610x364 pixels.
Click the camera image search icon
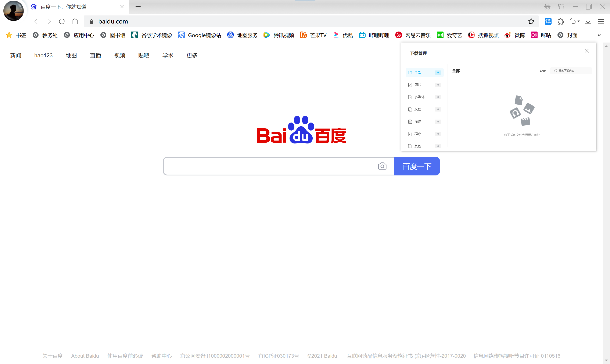382,166
